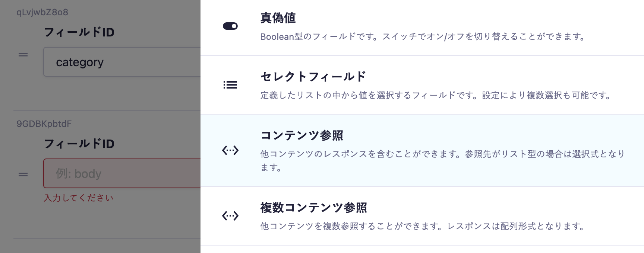Click the toggle switch icon beside 真偽値
644x253 pixels.
230,26
